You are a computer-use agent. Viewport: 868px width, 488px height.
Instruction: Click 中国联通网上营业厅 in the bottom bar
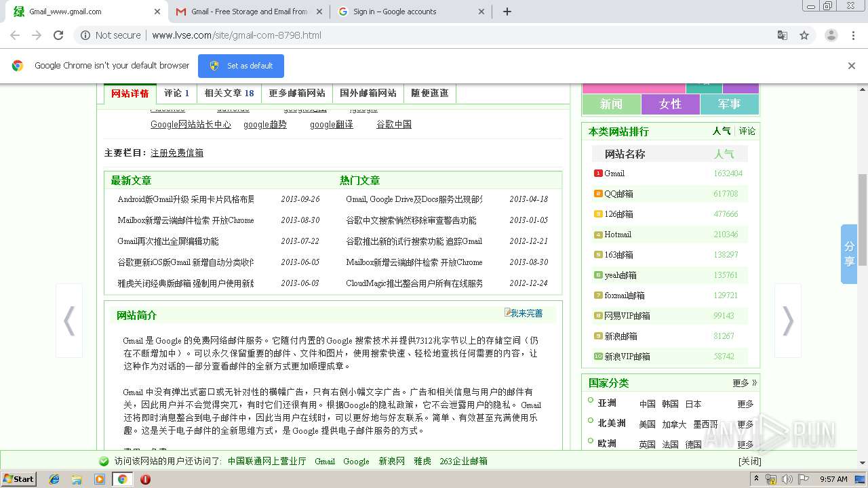coord(267,461)
